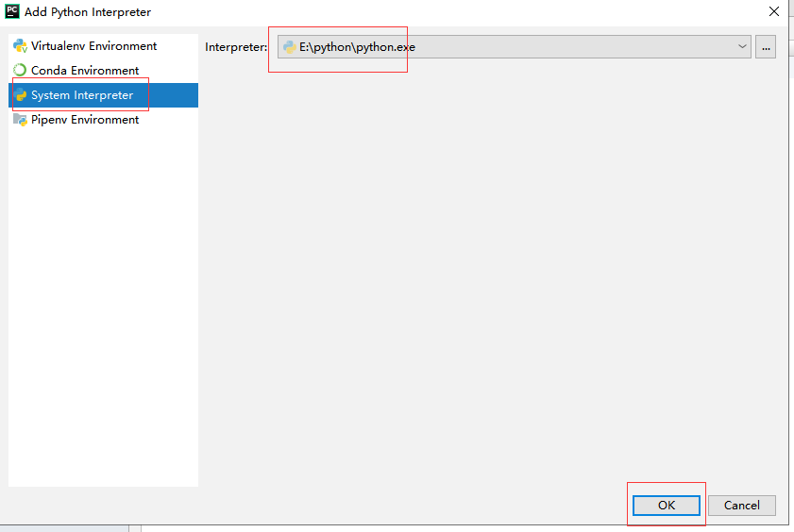Click the Pipenv folder icon
Screen dimensions: 794x532
point(20,120)
